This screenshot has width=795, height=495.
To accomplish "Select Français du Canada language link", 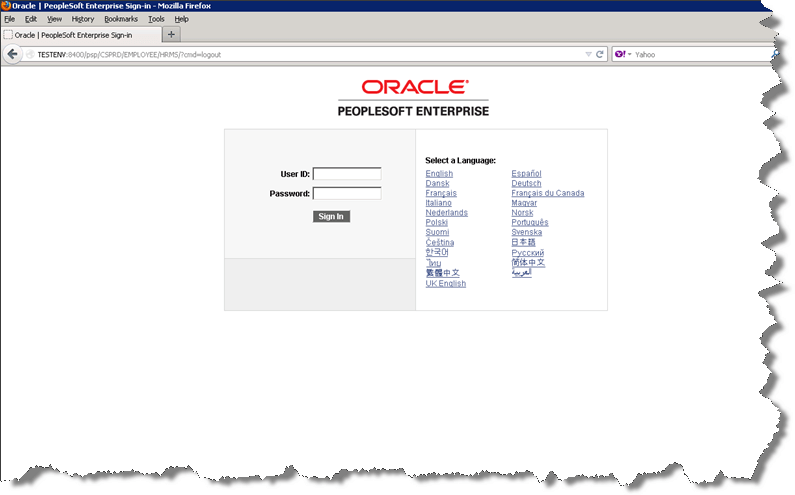I will coord(548,193).
